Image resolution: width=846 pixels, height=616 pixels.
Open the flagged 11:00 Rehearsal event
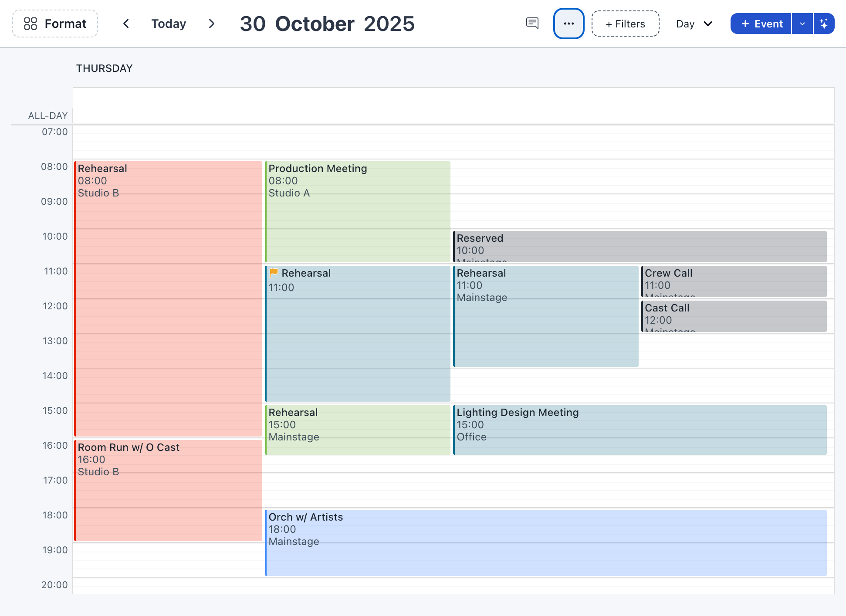358,334
